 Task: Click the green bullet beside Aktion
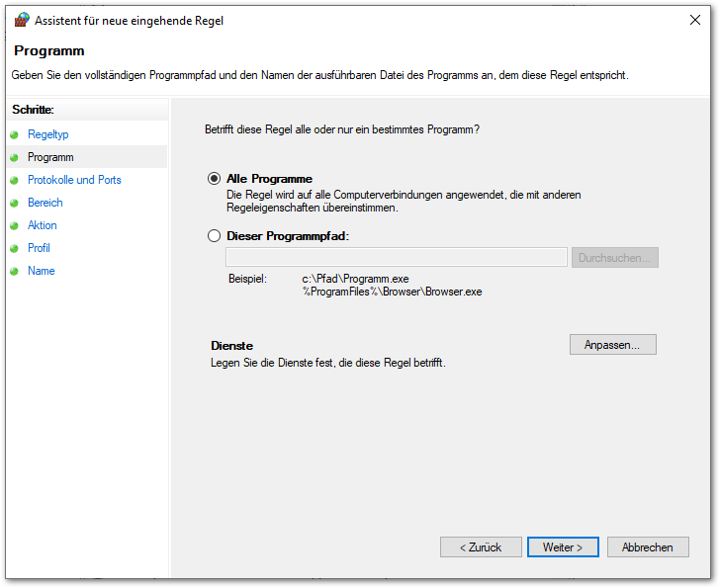tap(14, 225)
